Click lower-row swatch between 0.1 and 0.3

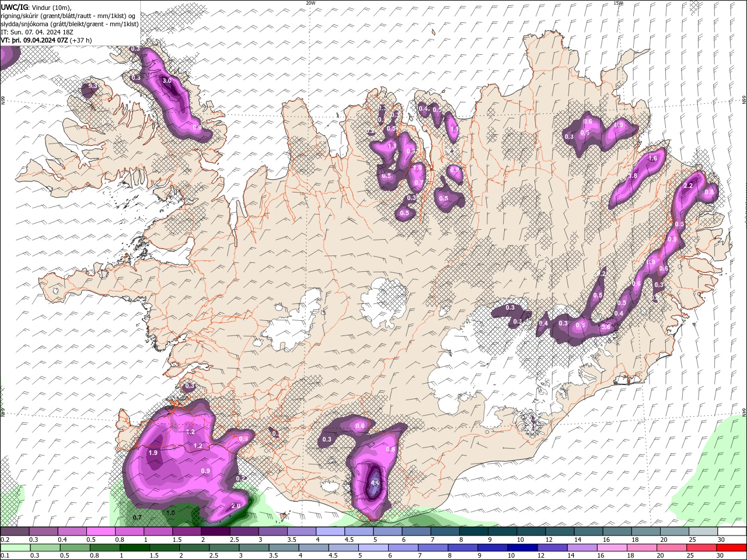(16, 548)
